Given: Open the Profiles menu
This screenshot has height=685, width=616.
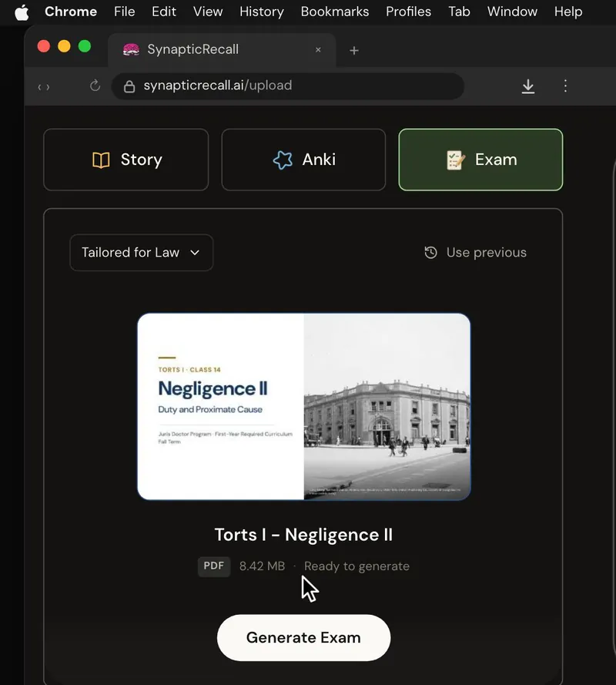Looking at the screenshot, I should (x=408, y=12).
